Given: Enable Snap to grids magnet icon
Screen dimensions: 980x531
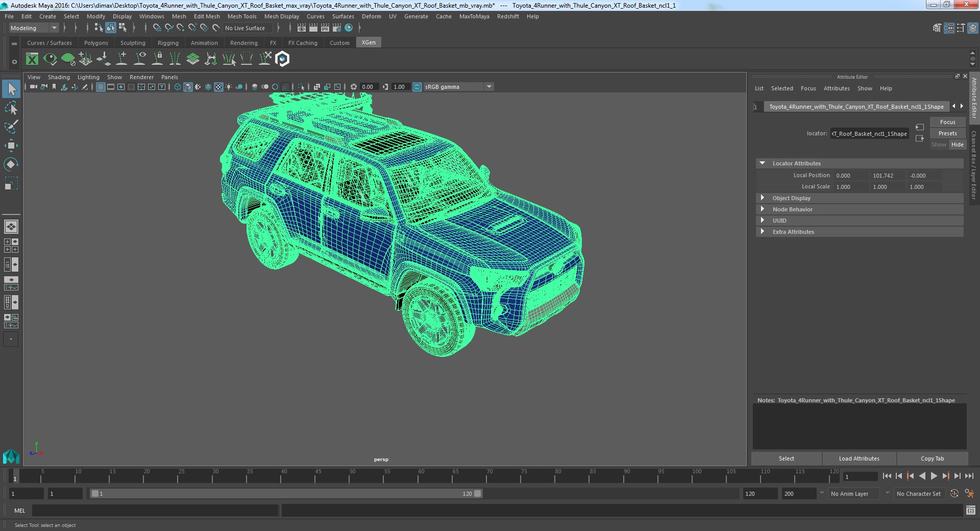Looking at the screenshot, I should pos(157,28).
